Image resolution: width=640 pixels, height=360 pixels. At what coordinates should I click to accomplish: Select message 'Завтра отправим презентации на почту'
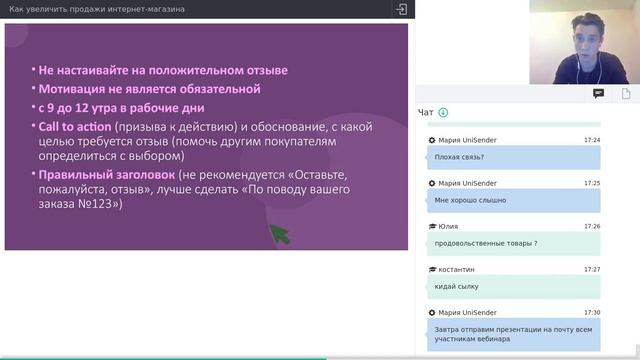click(513, 334)
